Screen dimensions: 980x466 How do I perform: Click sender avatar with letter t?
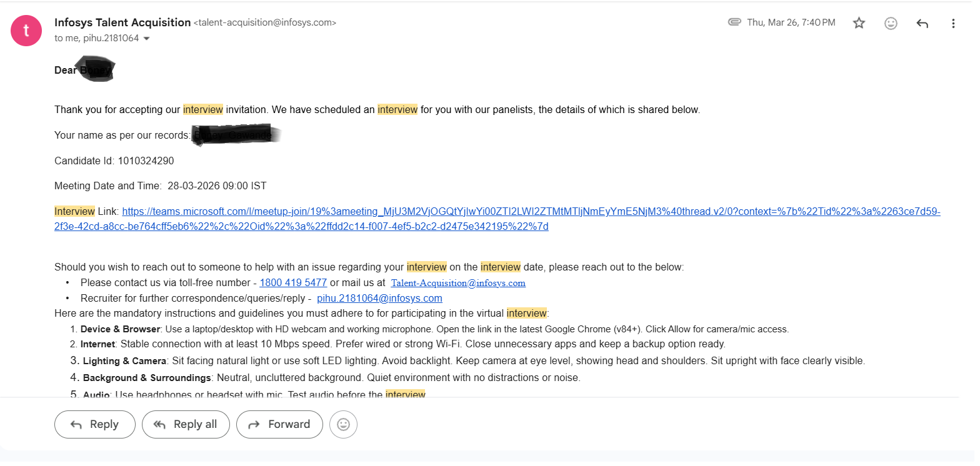click(x=26, y=30)
